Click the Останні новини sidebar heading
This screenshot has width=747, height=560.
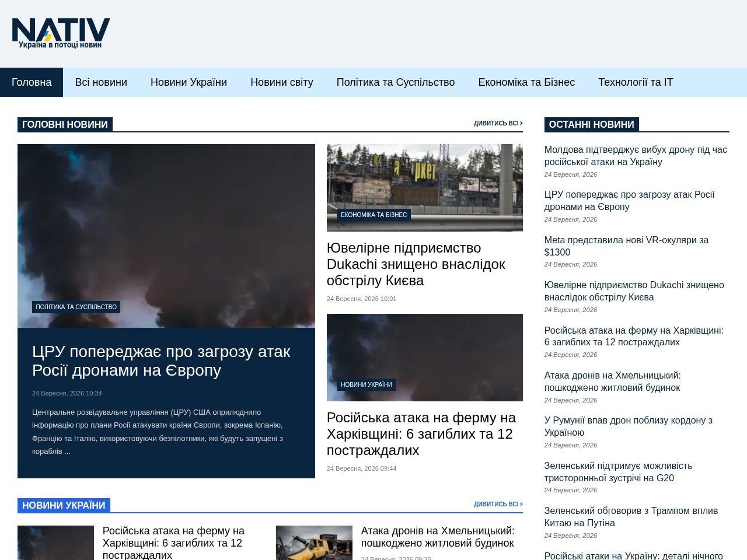point(591,124)
